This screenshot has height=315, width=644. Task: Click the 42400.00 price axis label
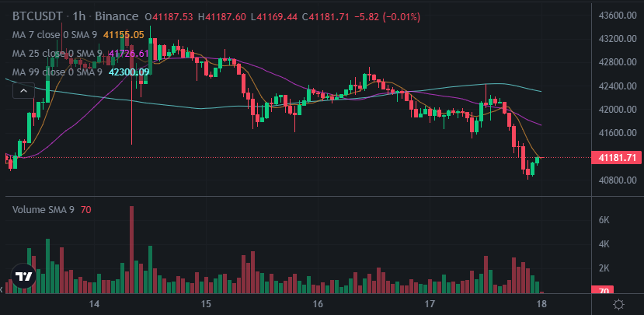(x=618, y=86)
